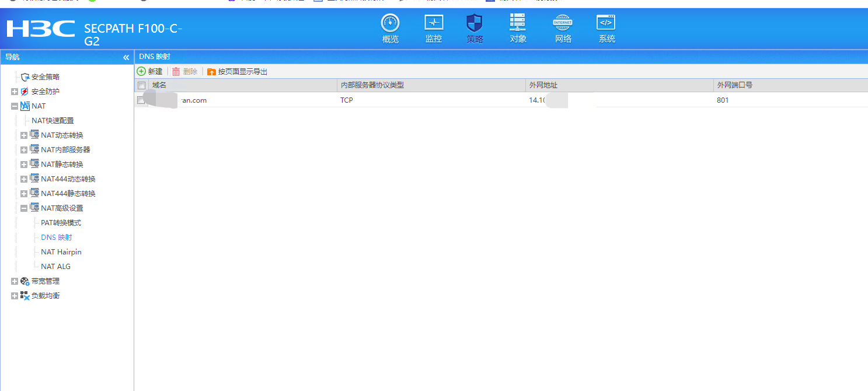Click the NAT内部服务器 folder icon
Image resolution: width=868 pixels, height=391 pixels.
coord(34,149)
